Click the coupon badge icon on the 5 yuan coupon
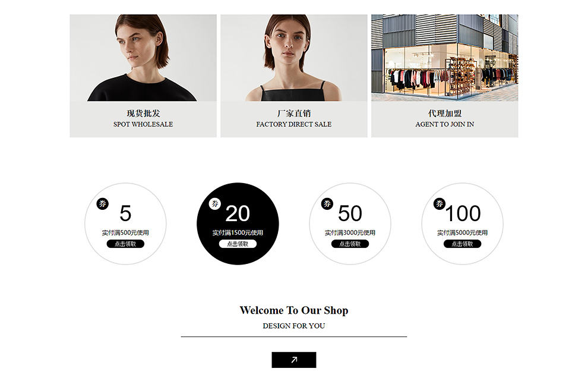The height and width of the screenshot is (381, 588). [102, 204]
